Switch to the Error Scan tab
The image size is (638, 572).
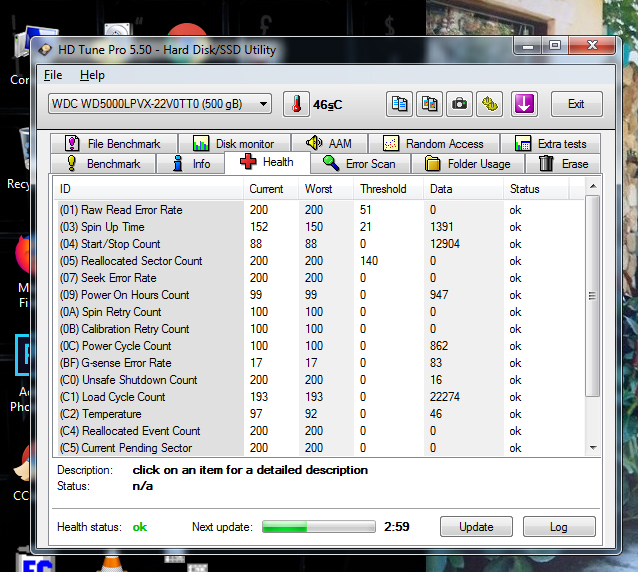tap(360, 164)
